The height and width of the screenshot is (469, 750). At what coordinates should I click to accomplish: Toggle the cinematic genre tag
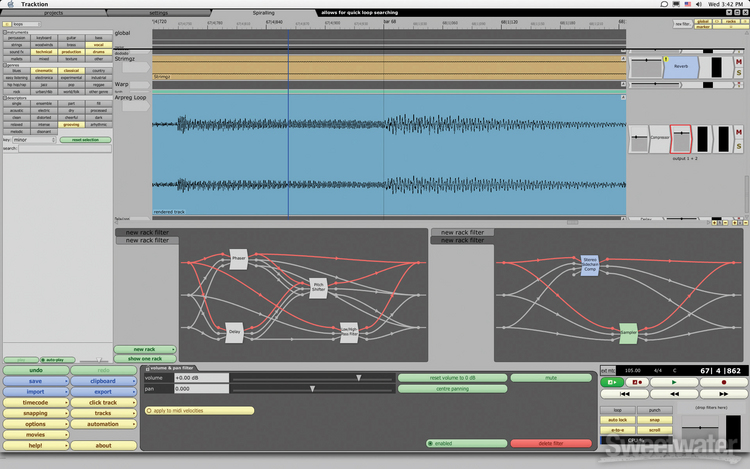(44, 70)
